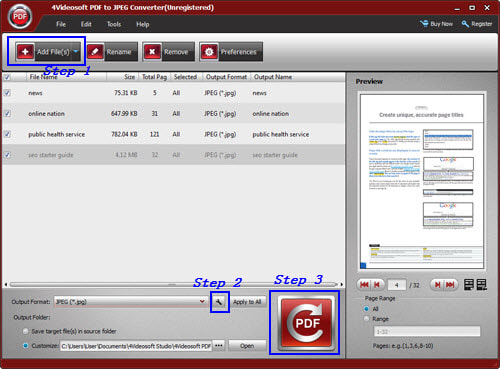Toggle the select-all checkbox in the header
The image size is (500, 369).
7,77
